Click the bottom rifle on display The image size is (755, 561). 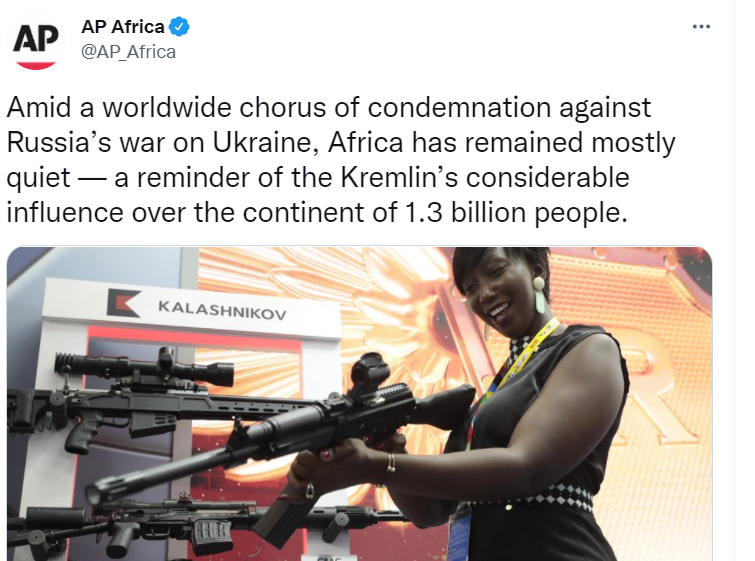(150, 520)
